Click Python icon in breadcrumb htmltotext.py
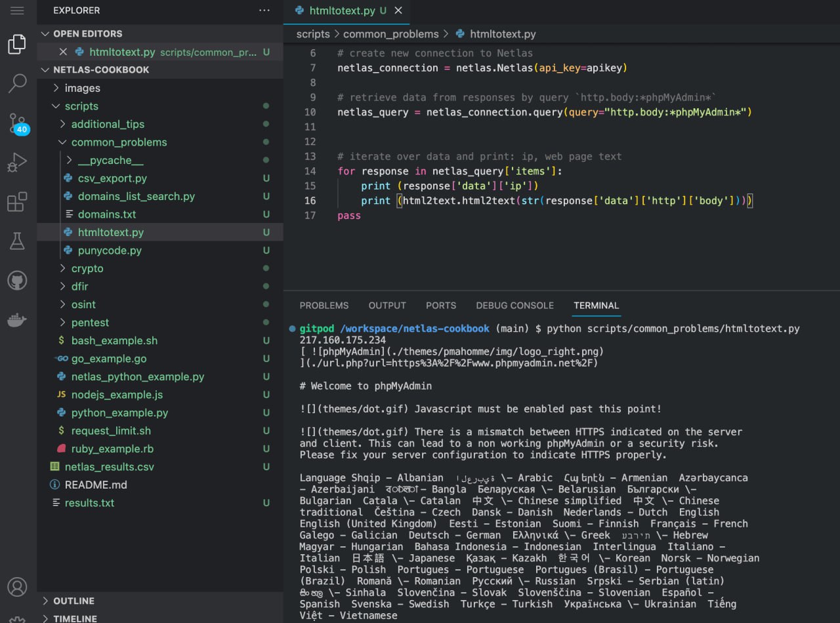This screenshot has height=623, width=840. click(x=460, y=33)
